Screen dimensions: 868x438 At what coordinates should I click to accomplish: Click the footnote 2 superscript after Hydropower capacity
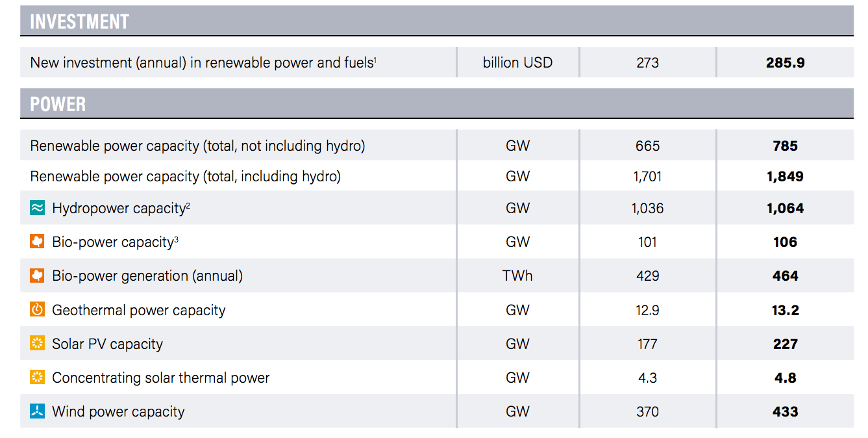[x=188, y=205]
